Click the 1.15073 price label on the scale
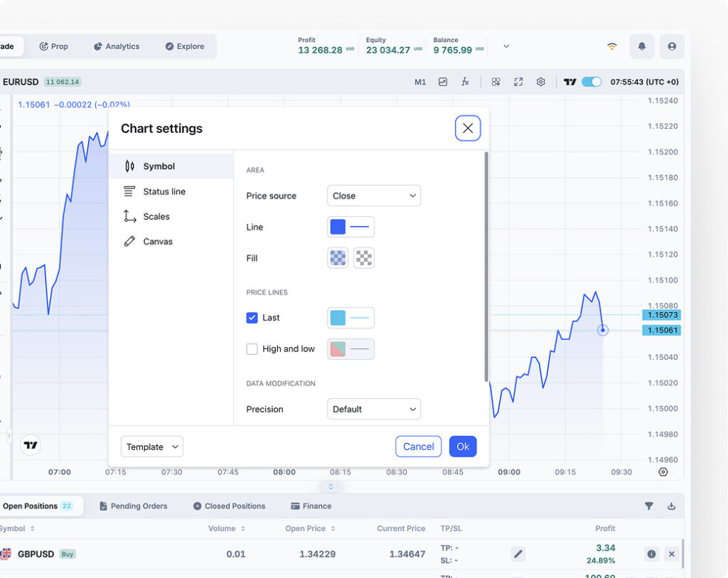The image size is (728, 578). click(662, 315)
